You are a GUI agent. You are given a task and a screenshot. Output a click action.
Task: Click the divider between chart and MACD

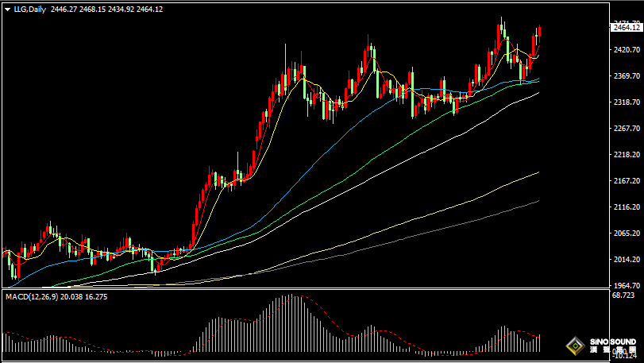(x=318, y=290)
